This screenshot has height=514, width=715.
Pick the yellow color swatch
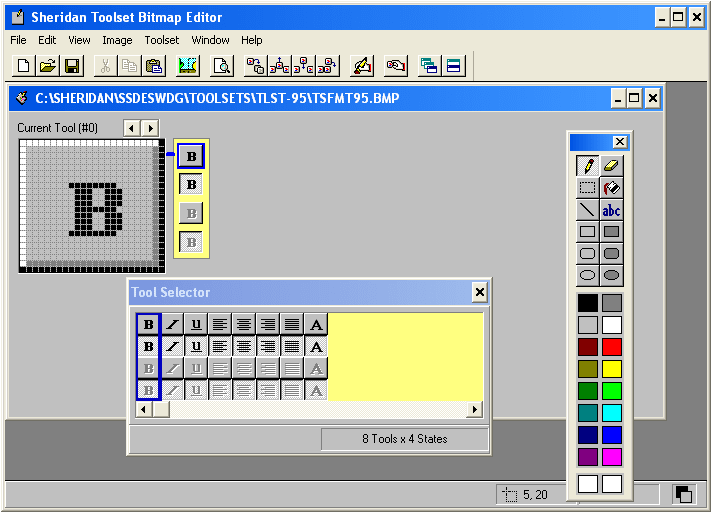(x=611, y=369)
